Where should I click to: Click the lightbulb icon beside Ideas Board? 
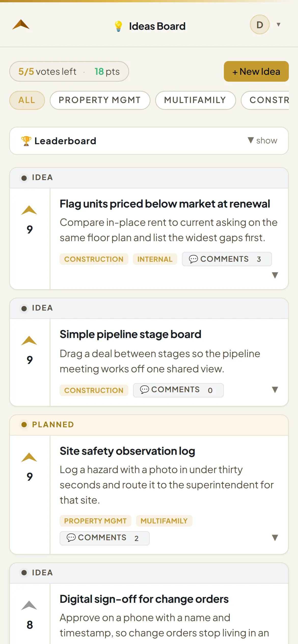118,26
